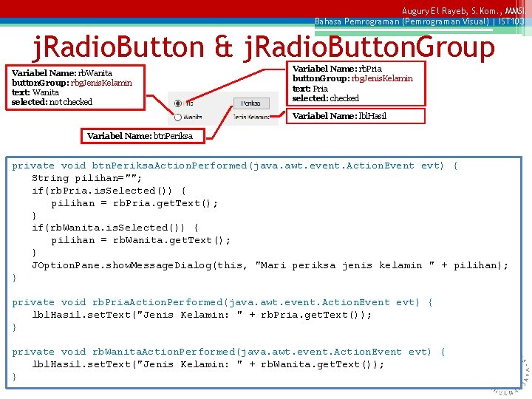
Task: Click the JOptionPane.showMessageDialog code line
Action: (270, 265)
